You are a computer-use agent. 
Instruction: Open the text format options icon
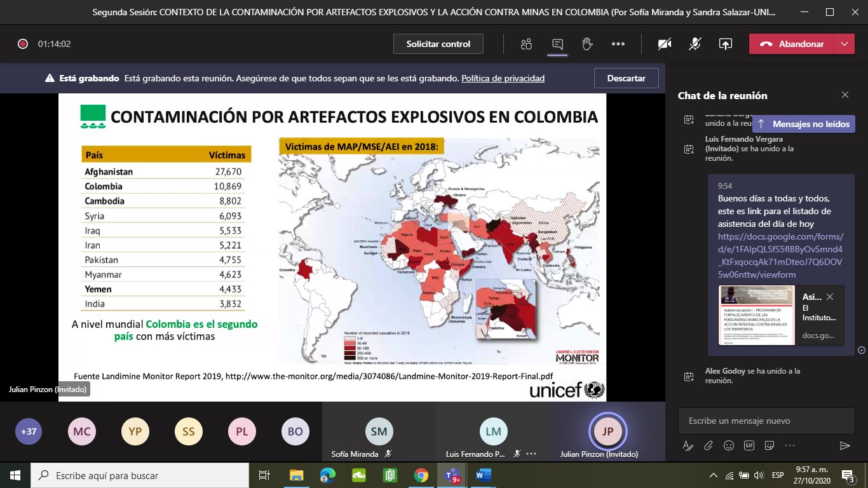[x=688, y=445]
